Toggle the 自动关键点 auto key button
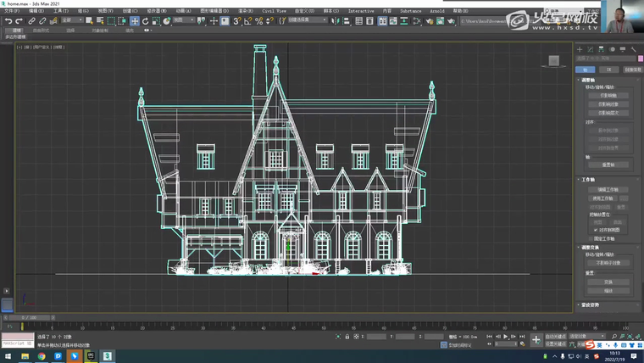The width and height of the screenshot is (644, 363). click(x=557, y=337)
